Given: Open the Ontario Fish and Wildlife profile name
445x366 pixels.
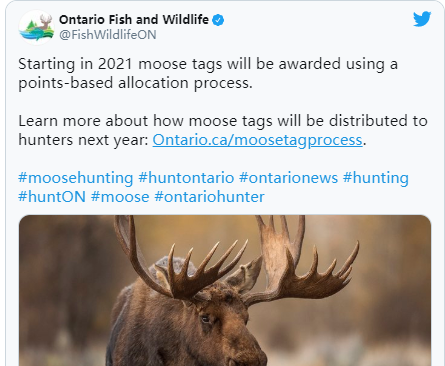Looking at the screenshot, I should coord(134,20).
